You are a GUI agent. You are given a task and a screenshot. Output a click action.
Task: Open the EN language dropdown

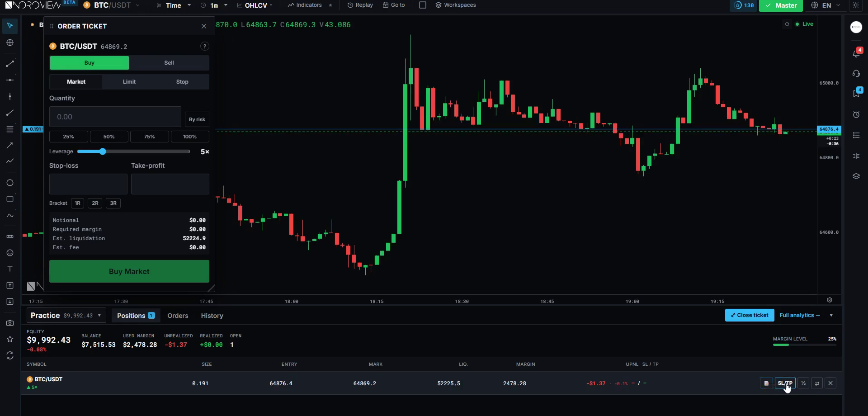(826, 5)
